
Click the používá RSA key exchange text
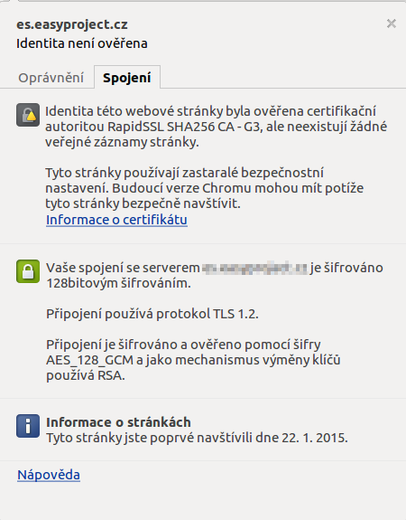85,376
